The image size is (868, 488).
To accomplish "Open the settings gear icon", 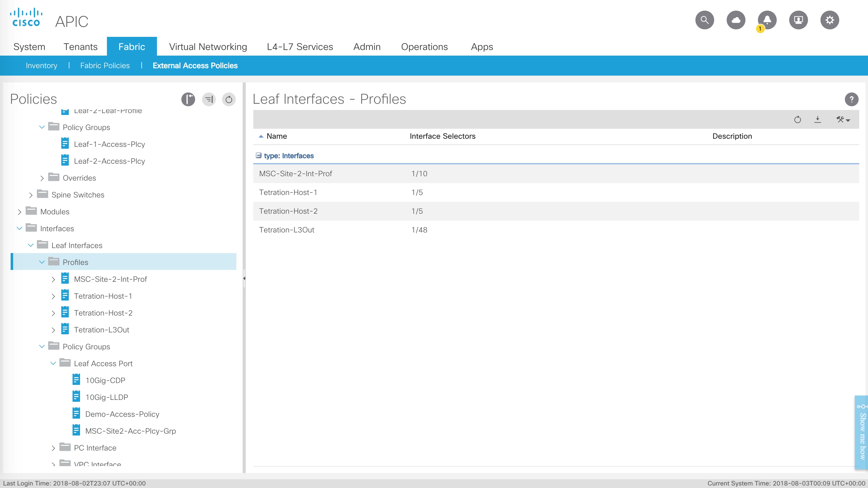I will click(x=829, y=20).
